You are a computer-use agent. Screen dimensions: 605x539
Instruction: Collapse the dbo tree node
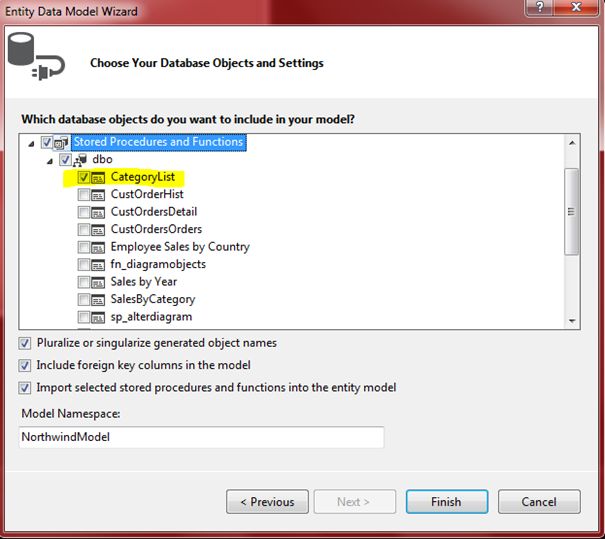[x=50, y=161]
